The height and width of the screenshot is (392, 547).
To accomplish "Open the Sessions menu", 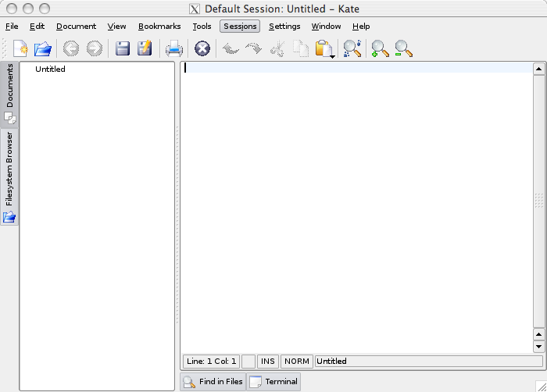I will [x=240, y=26].
